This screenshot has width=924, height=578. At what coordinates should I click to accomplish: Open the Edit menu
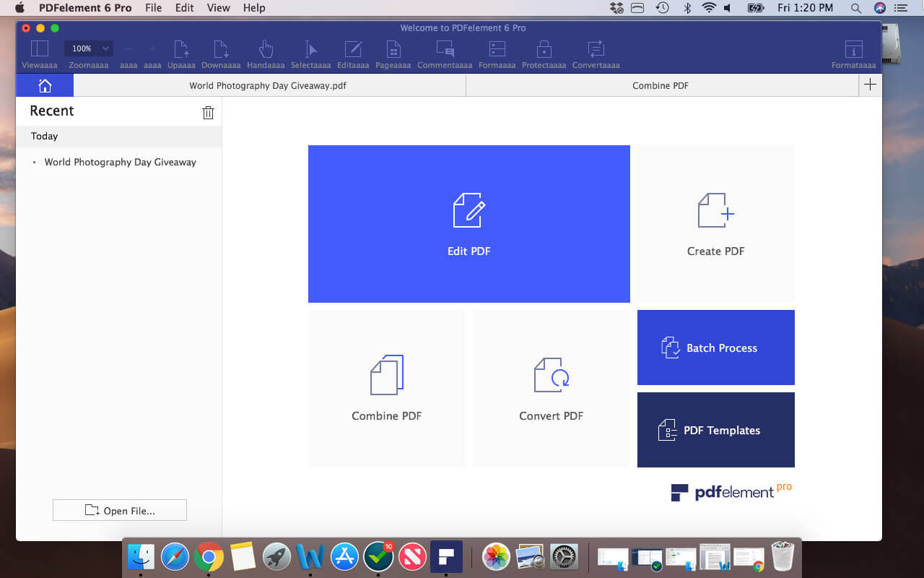[x=185, y=8]
